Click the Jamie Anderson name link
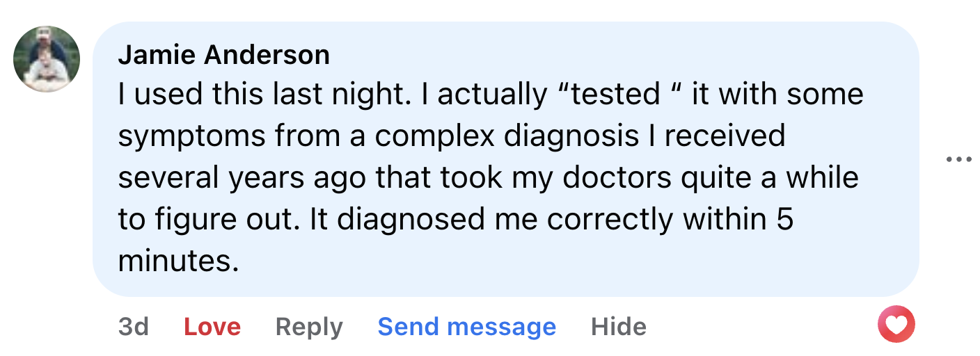The image size is (980, 356). click(x=223, y=55)
